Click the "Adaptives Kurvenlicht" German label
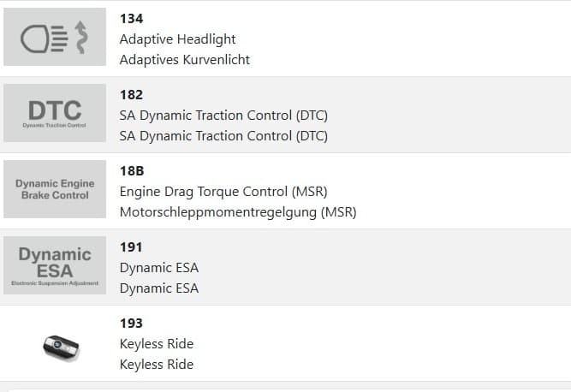This screenshot has height=392, width=571. (185, 60)
